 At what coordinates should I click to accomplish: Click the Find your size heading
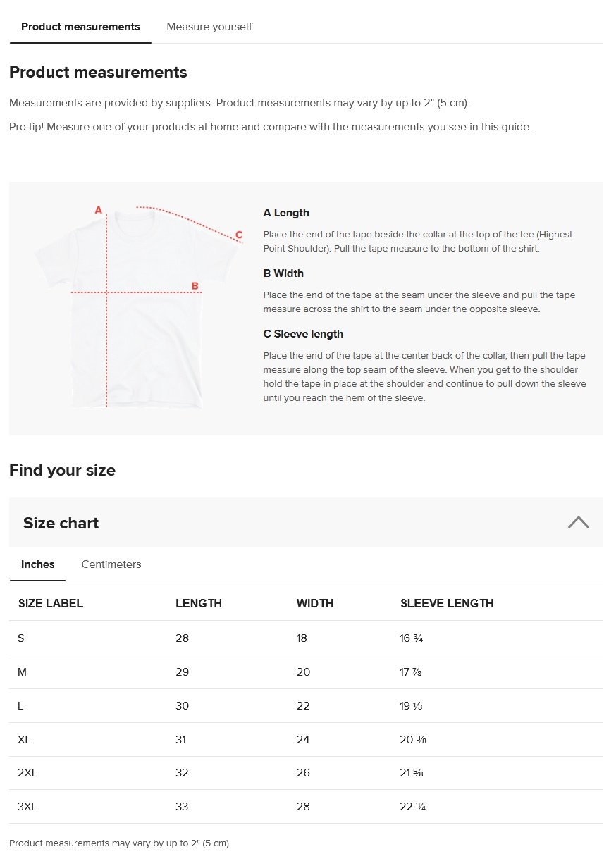pos(62,470)
